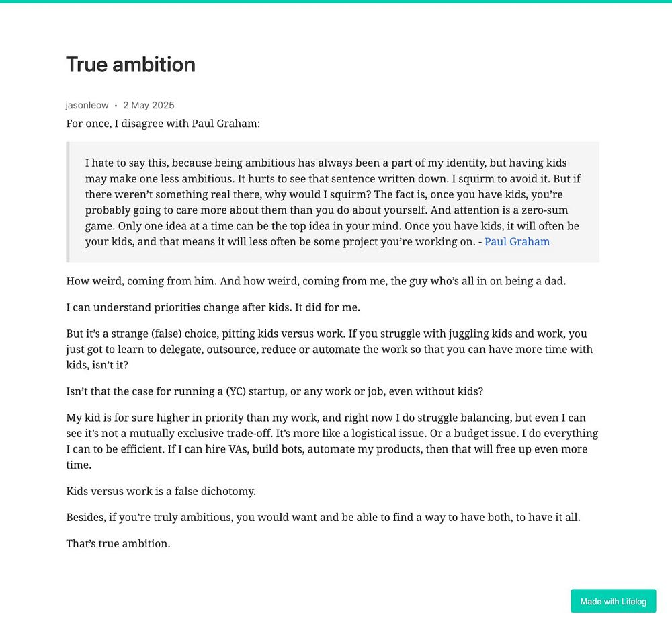Click the Made with Lifelog button
Image resolution: width=672 pixels, height=626 pixels.
[x=614, y=601]
